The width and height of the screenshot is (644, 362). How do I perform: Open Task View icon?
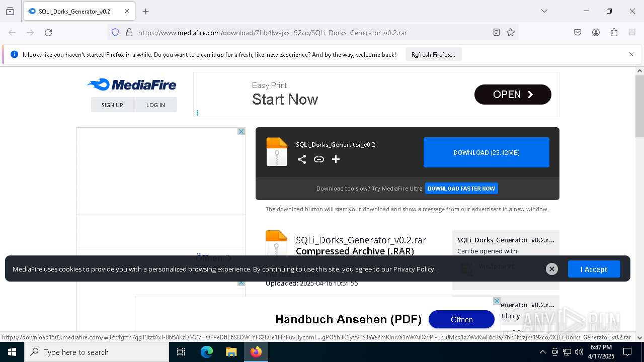point(181,352)
